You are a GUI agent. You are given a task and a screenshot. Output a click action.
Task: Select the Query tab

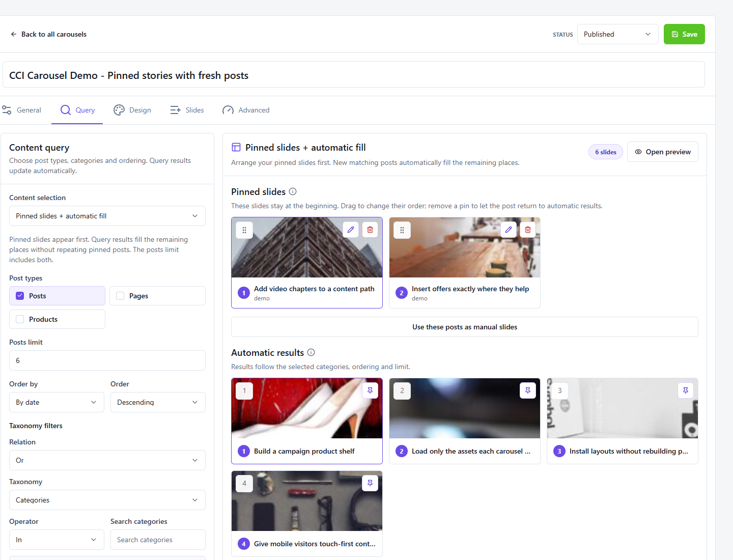77,110
